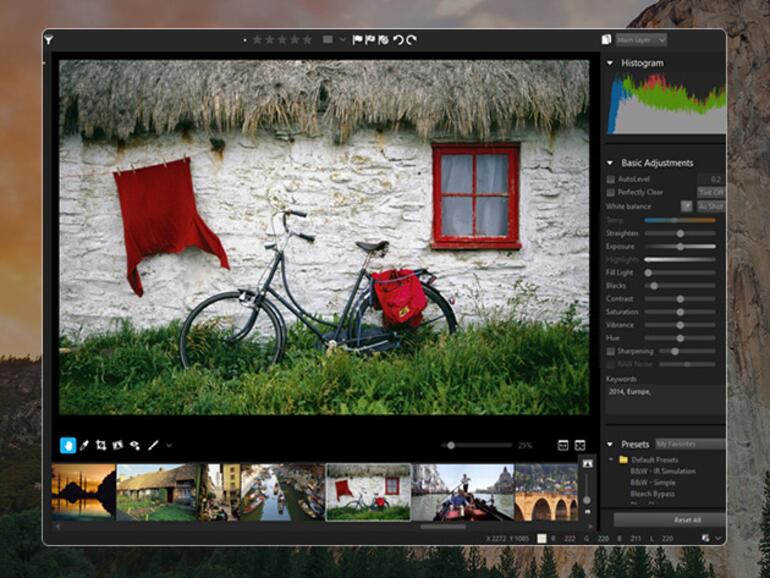The image size is (770, 578).
Task: Enable the RAW Noise checkbox
Action: (611, 364)
